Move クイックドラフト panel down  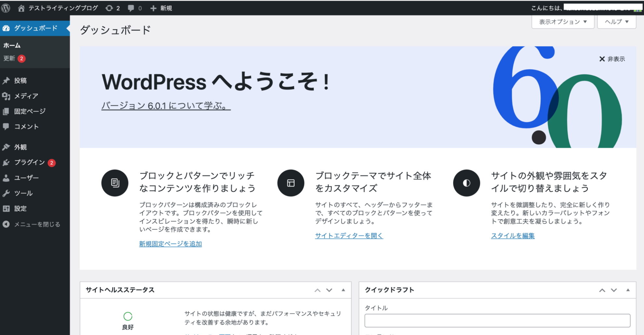[x=614, y=290]
